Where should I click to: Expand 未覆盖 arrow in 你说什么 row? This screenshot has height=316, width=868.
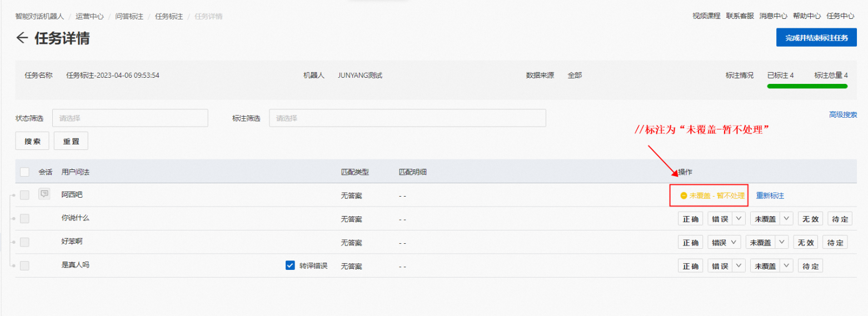point(786,219)
